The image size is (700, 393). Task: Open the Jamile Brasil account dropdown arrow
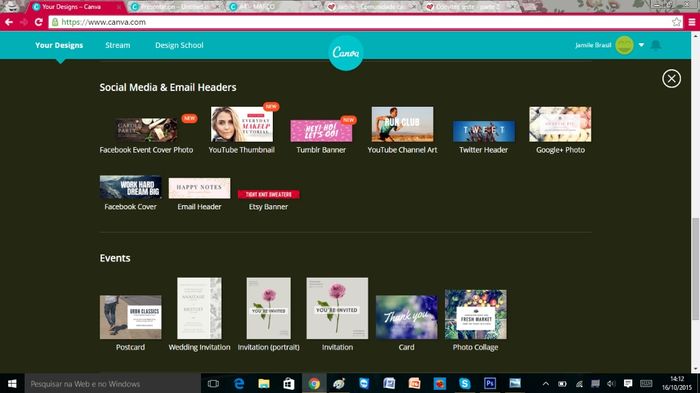(x=641, y=45)
